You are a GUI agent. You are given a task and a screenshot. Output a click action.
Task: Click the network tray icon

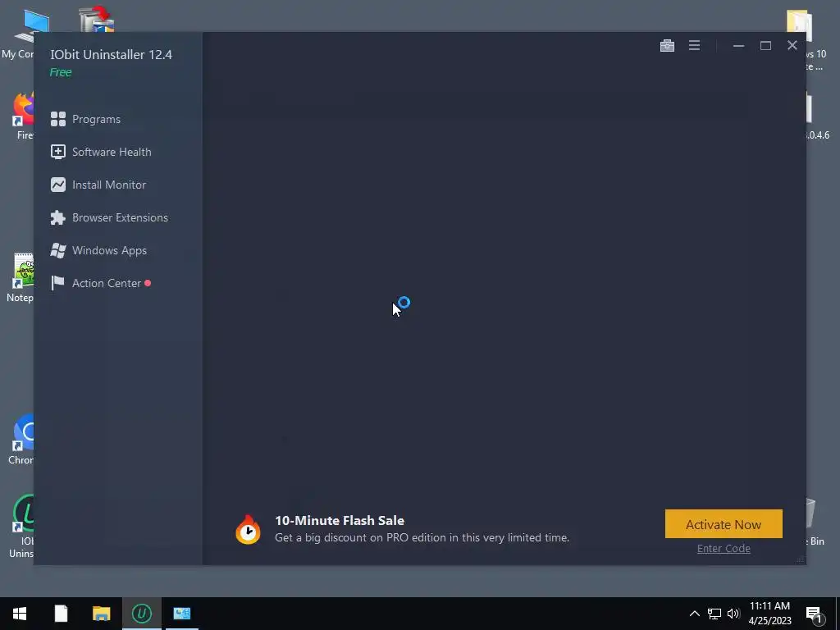[x=714, y=614]
